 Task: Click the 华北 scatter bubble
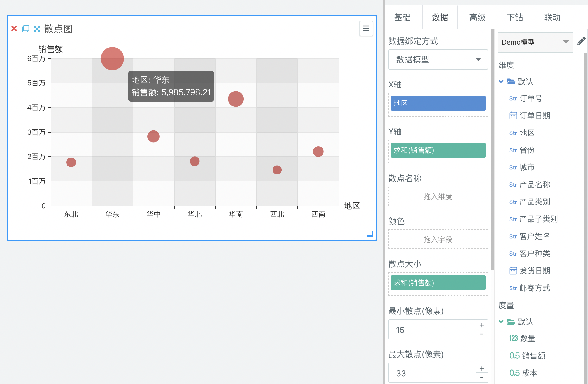click(195, 161)
